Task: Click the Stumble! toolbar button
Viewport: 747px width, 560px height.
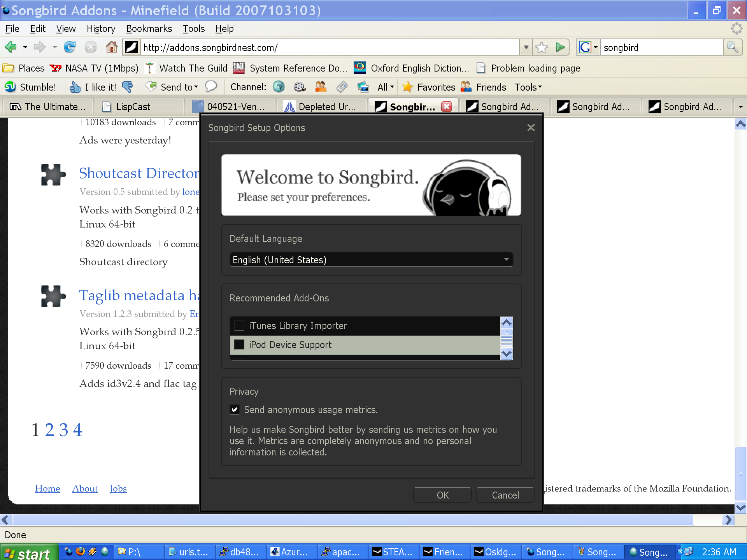Action: pyautogui.click(x=30, y=87)
